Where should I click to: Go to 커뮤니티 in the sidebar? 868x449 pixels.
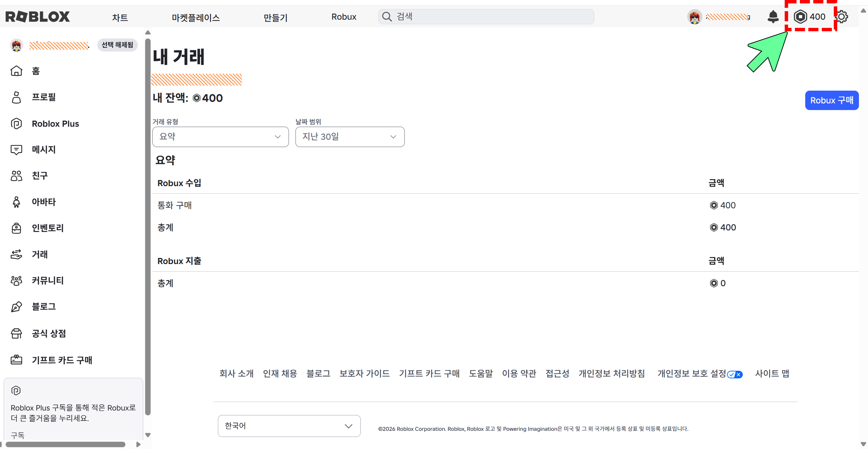[x=48, y=281]
